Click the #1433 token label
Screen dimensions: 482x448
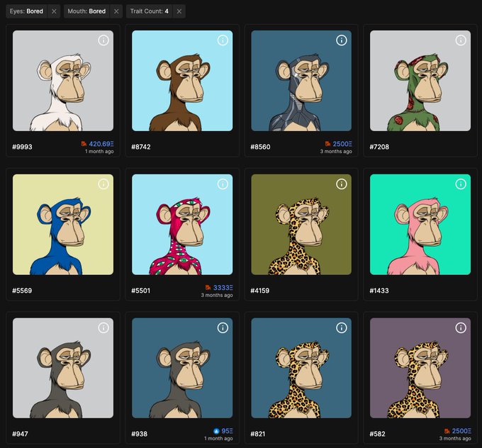point(379,291)
